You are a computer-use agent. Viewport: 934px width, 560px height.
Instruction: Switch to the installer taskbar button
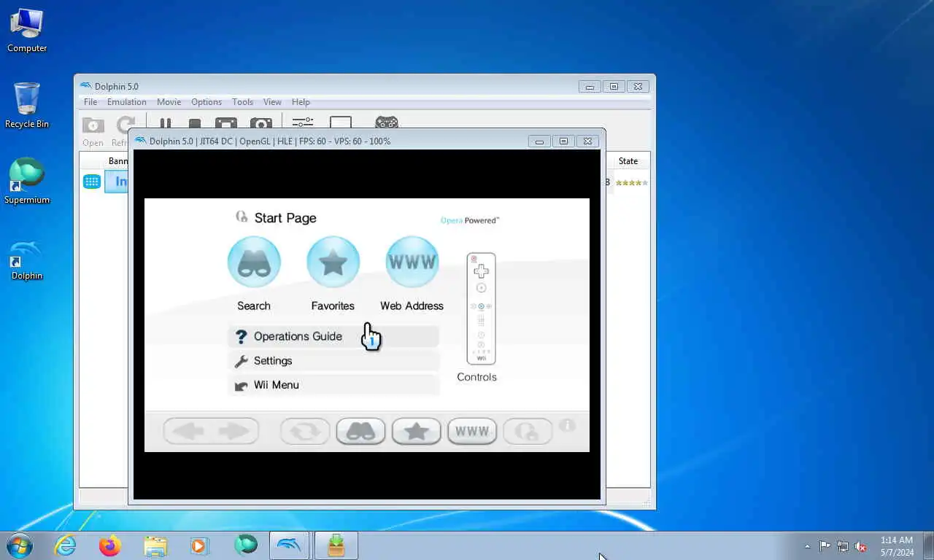click(336, 545)
